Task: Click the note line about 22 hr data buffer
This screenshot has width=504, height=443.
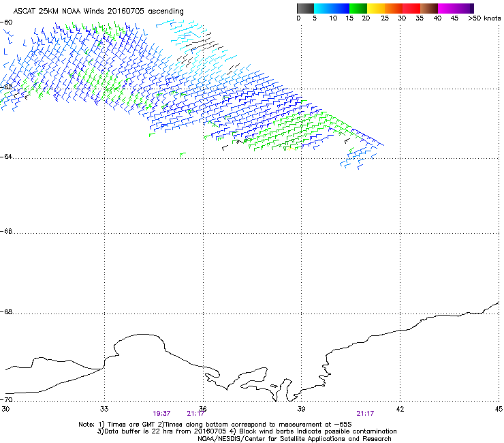Action: (x=247, y=431)
